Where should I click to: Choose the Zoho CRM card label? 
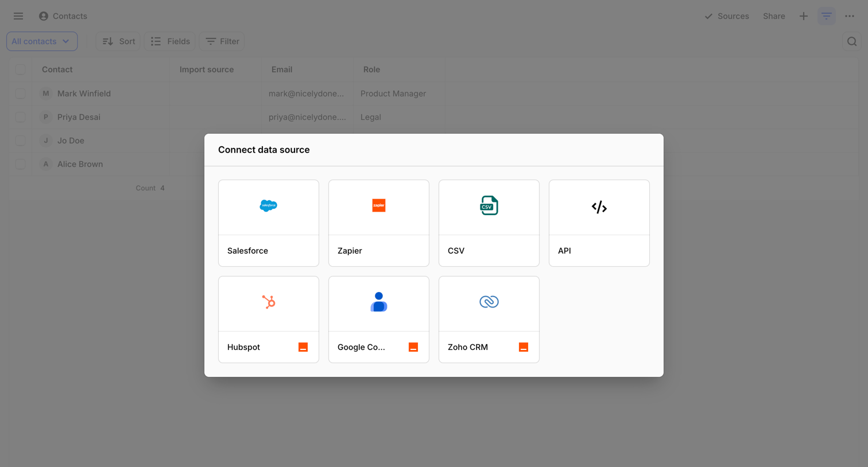tap(468, 347)
